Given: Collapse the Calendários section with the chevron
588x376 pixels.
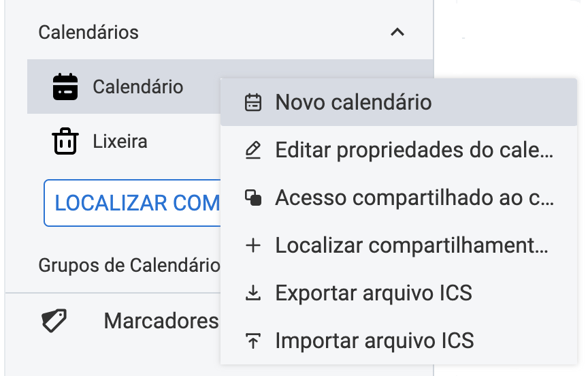Looking at the screenshot, I should [397, 32].
